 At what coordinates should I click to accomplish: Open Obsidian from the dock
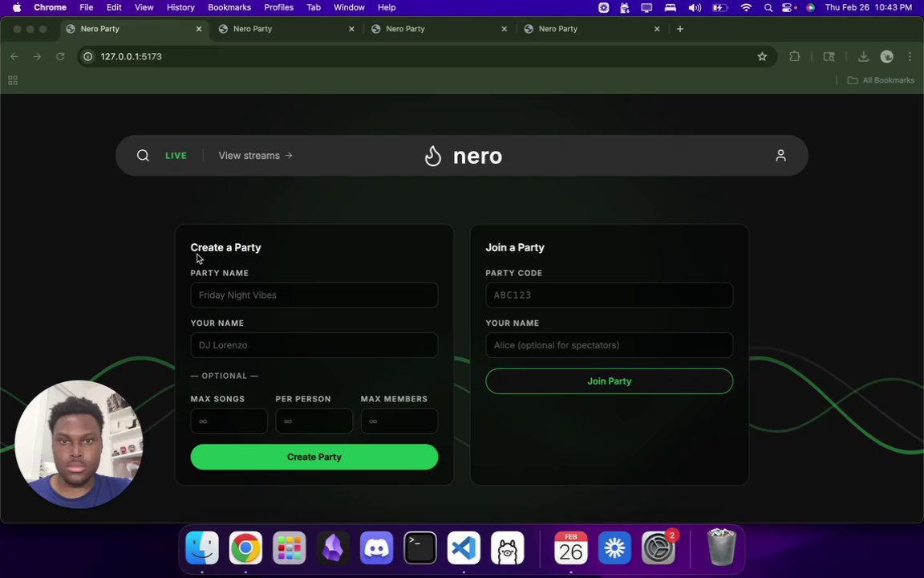point(333,548)
